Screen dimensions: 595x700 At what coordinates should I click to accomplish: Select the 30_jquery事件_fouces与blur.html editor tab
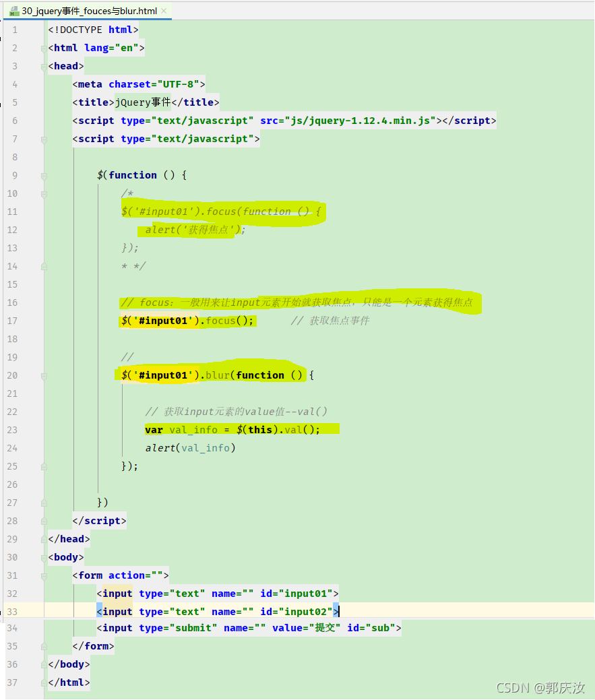tap(89, 11)
